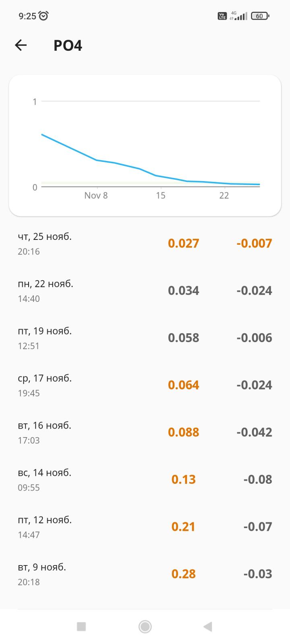Screen dimensions: 290x644
Task: Tap the triangle system back button
Action: pos(208,626)
